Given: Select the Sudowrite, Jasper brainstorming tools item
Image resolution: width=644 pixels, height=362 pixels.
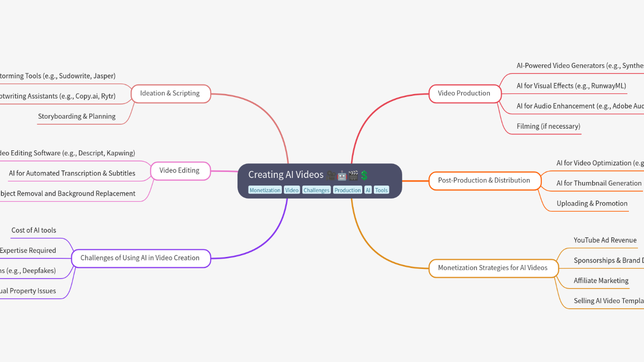Looking at the screenshot, I should tap(58, 76).
